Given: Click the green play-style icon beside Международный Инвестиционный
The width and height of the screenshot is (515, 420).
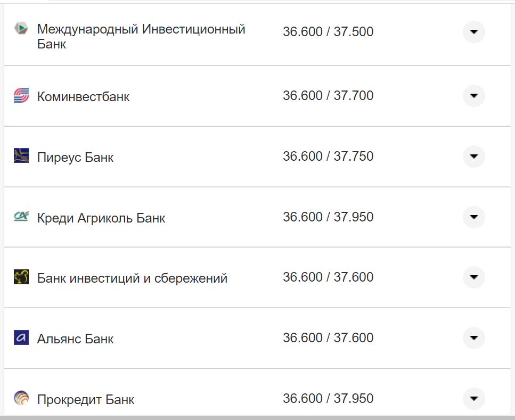Looking at the screenshot, I should (21, 27).
